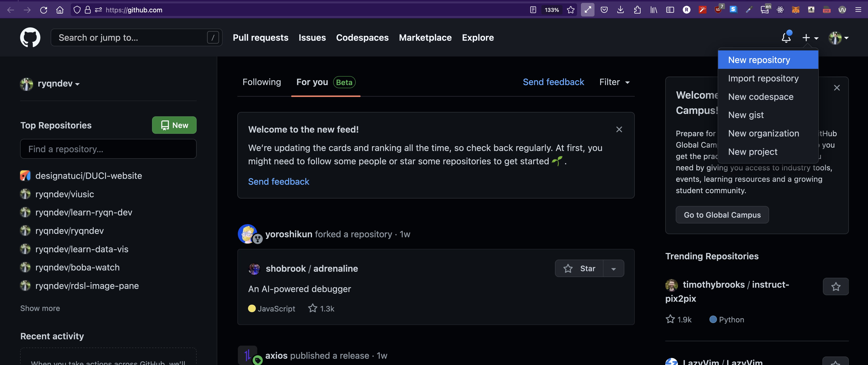Open the browser downloads panel
The height and width of the screenshot is (365, 868).
tap(620, 10)
